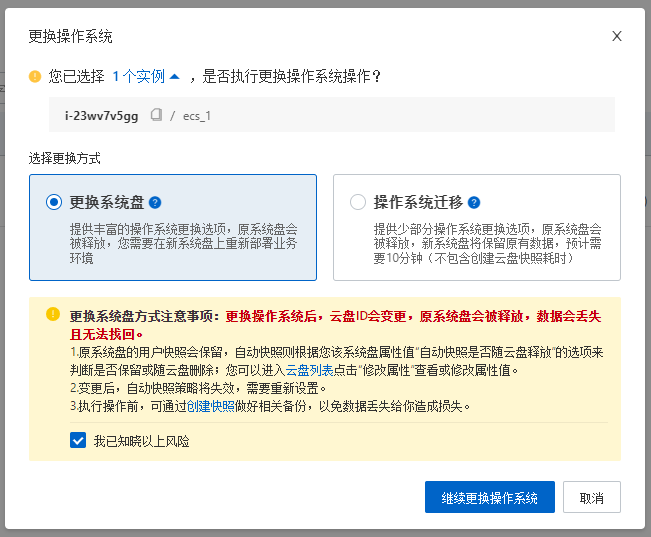This screenshot has height=537, width=651.
Task: Collapse the 1个实例 list using the arrow
Action: pos(175,76)
